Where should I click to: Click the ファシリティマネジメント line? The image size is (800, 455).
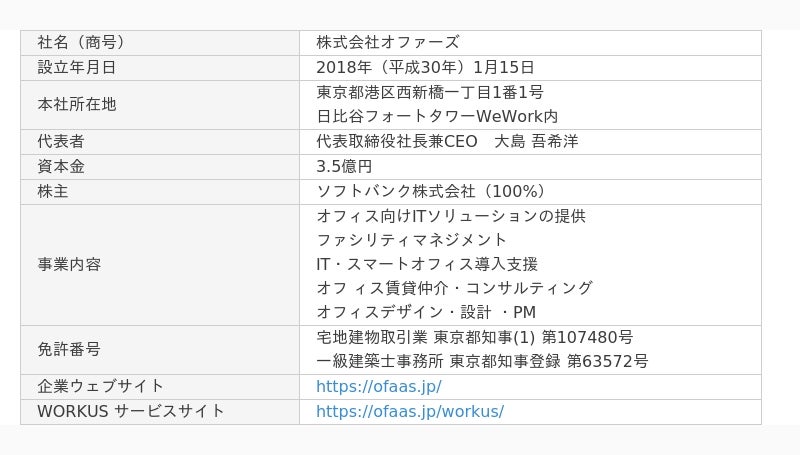point(411,240)
